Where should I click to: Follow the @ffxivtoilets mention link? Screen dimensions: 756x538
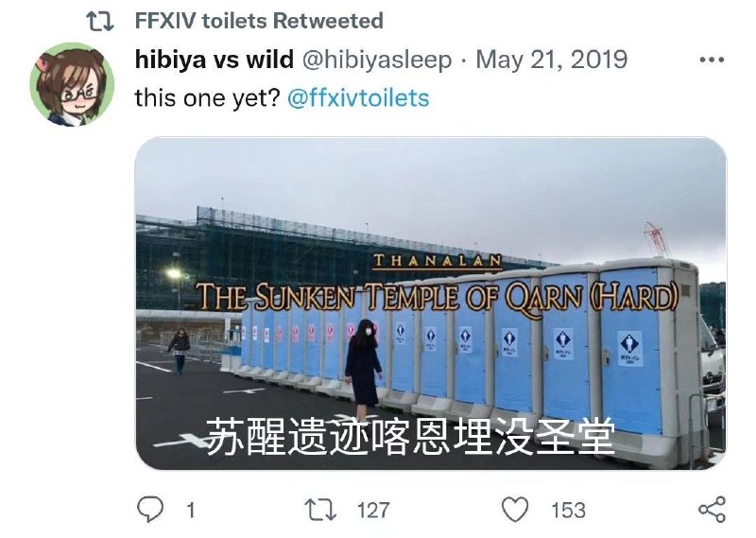[358, 98]
